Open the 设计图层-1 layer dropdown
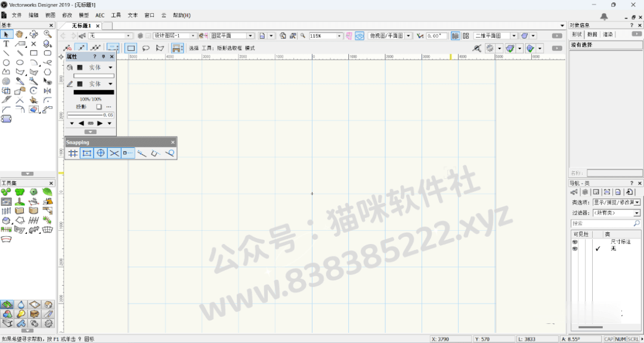Image resolution: width=644 pixels, height=343 pixels. tap(174, 36)
